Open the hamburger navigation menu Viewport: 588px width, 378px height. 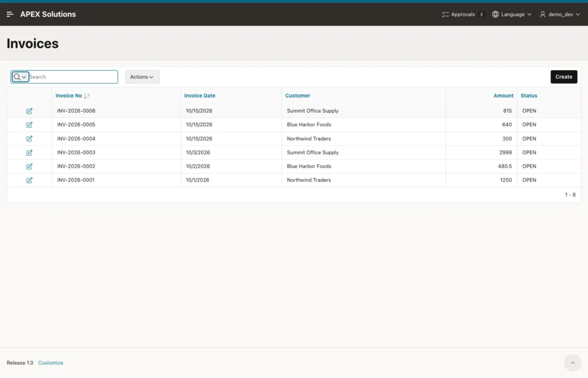click(x=10, y=14)
